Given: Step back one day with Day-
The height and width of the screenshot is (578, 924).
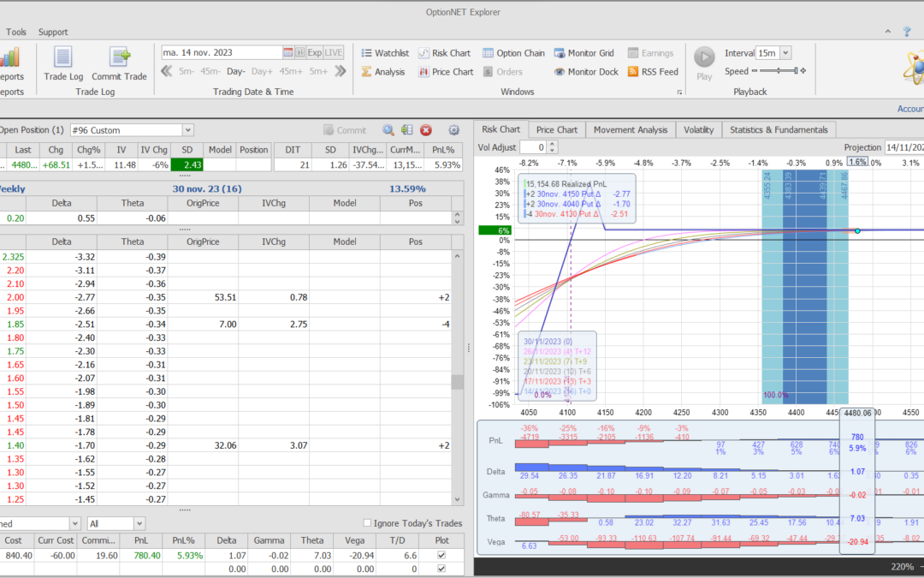Looking at the screenshot, I should (235, 72).
